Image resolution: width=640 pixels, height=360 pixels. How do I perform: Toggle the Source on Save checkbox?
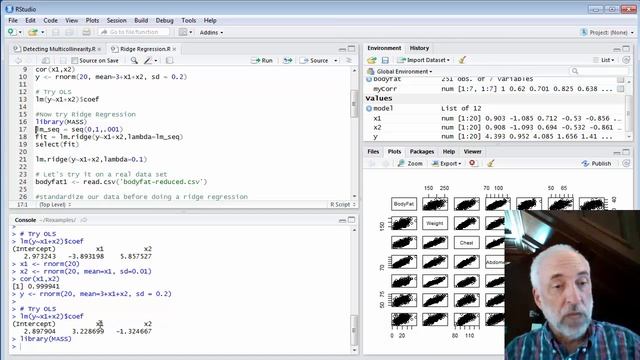(74, 60)
